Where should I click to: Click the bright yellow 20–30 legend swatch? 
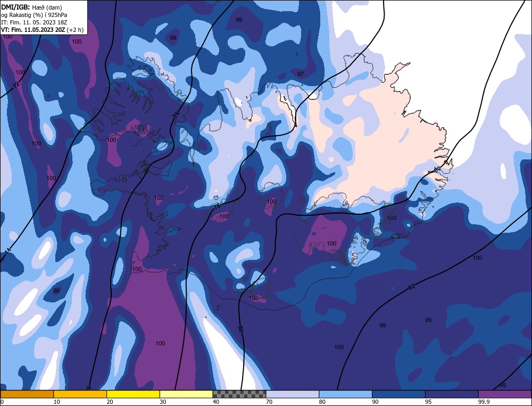(x=133, y=394)
